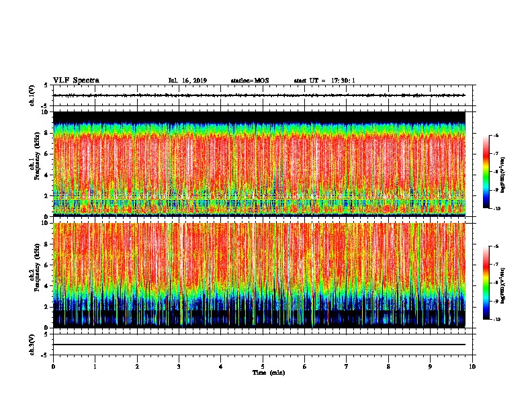Click the "-6" label on ch.2 colorbar
Screen dimensions: 532x411
tap(496, 246)
